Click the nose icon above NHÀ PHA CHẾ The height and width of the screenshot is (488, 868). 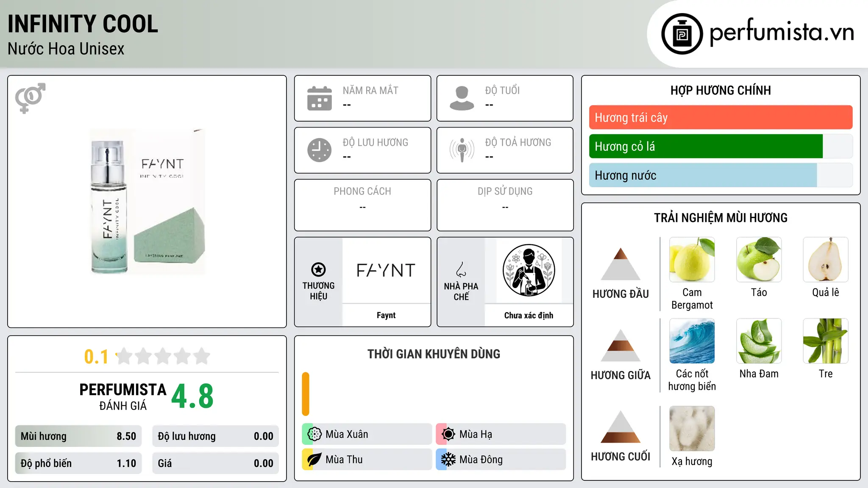click(x=461, y=269)
